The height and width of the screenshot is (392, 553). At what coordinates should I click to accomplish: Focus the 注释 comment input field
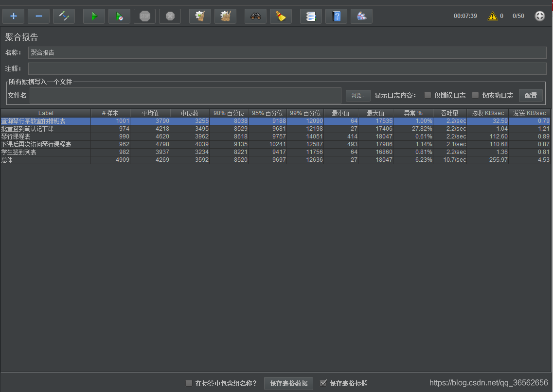click(x=287, y=68)
